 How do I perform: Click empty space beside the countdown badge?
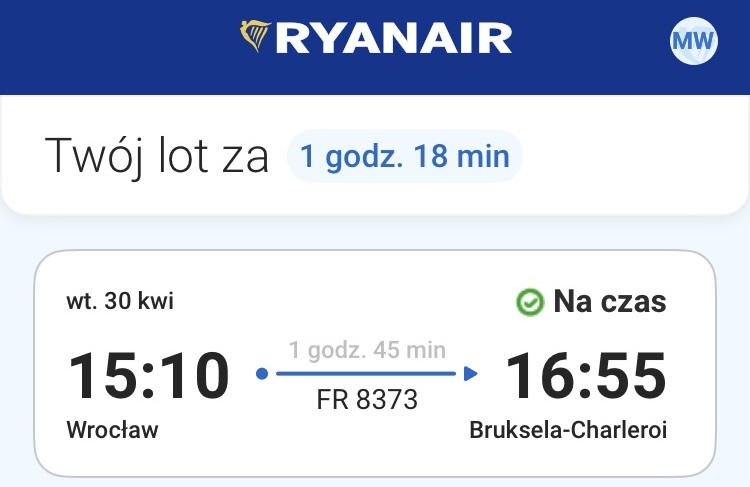tap(620, 158)
